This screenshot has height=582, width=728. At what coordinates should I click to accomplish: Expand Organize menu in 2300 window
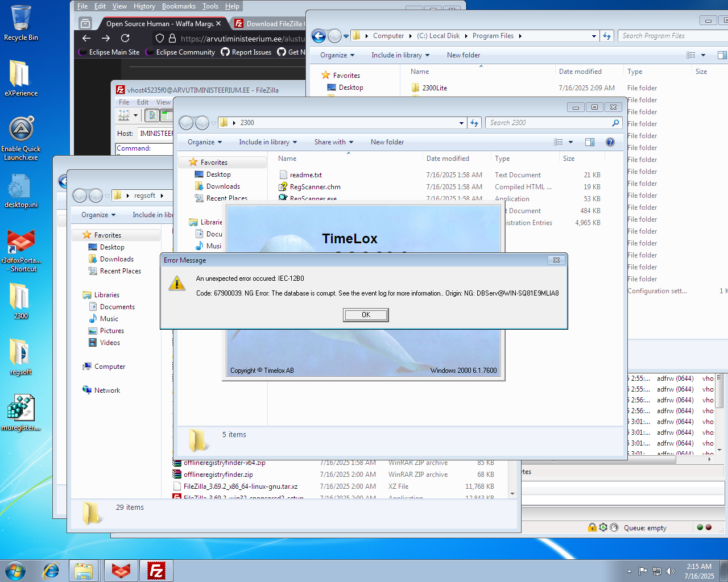pos(205,142)
